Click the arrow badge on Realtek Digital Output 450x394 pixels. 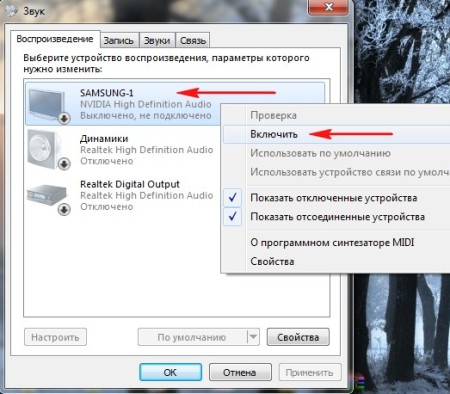tap(64, 209)
